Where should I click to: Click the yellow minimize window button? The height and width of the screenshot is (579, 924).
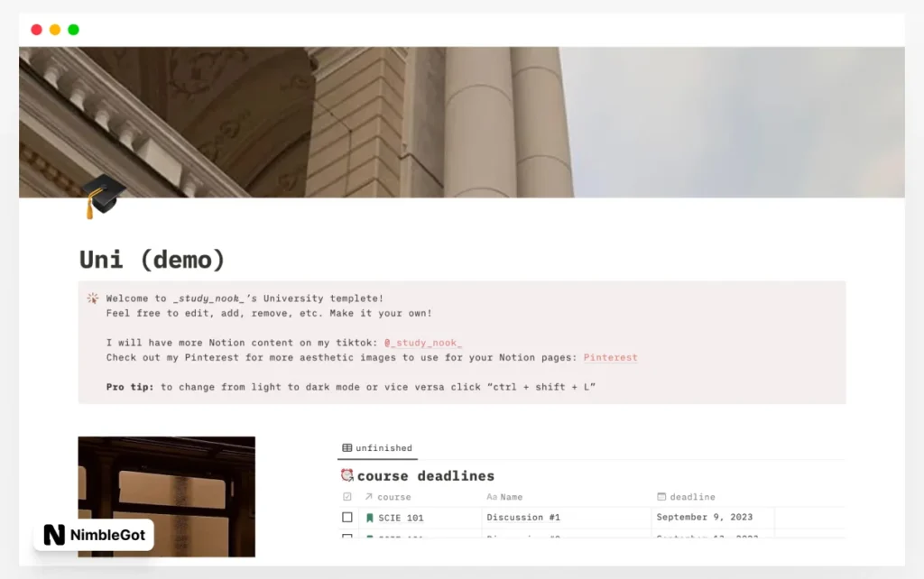click(55, 30)
